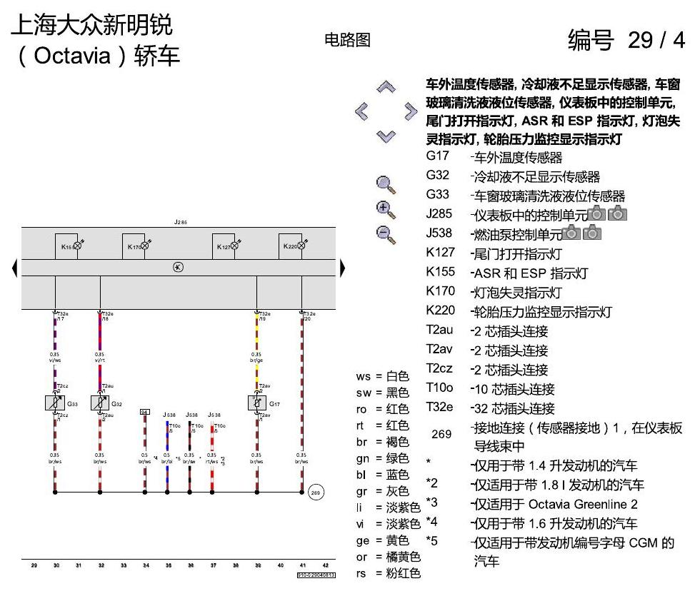Click the K220 legend entry

(519, 311)
